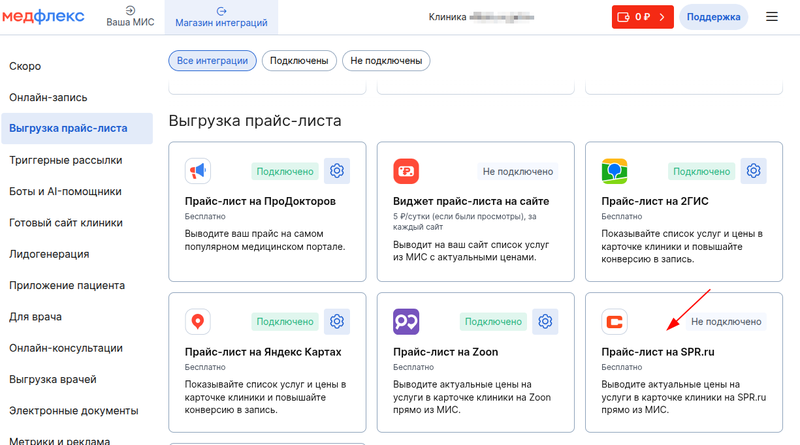Viewport: 800px width, 445px height.
Task: Click the Выгрузка прайс-листа section heading
Action: 255,121
